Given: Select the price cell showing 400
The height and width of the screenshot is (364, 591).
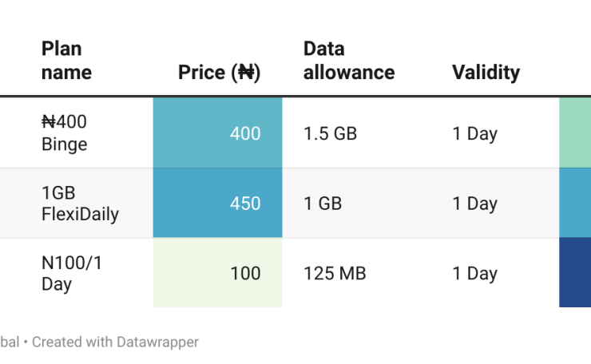Looking at the screenshot, I should point(217,133).
